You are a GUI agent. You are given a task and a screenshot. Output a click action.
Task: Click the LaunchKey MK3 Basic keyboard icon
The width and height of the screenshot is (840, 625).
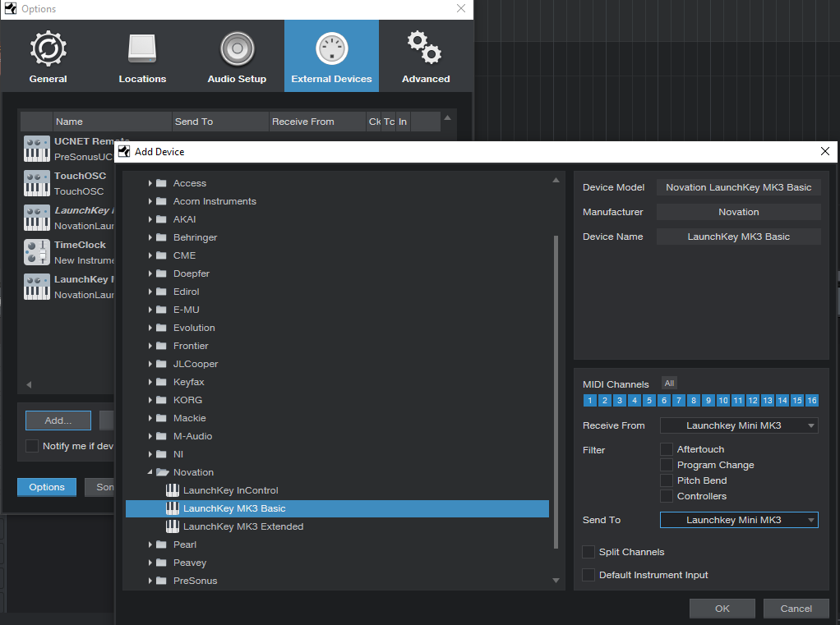click(x=173, y=508)
